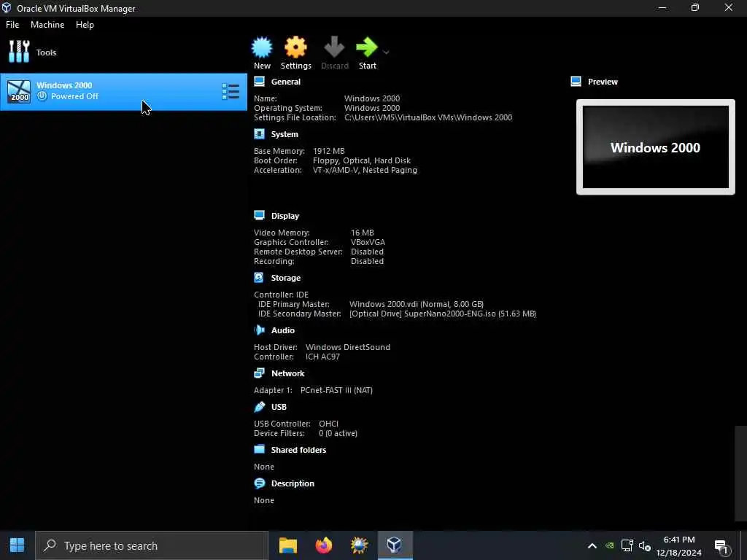Image resolution: width=747 pixels, height=560 pixels.
Task: Click the Preview section monitor icon
Action: (576, 82)
